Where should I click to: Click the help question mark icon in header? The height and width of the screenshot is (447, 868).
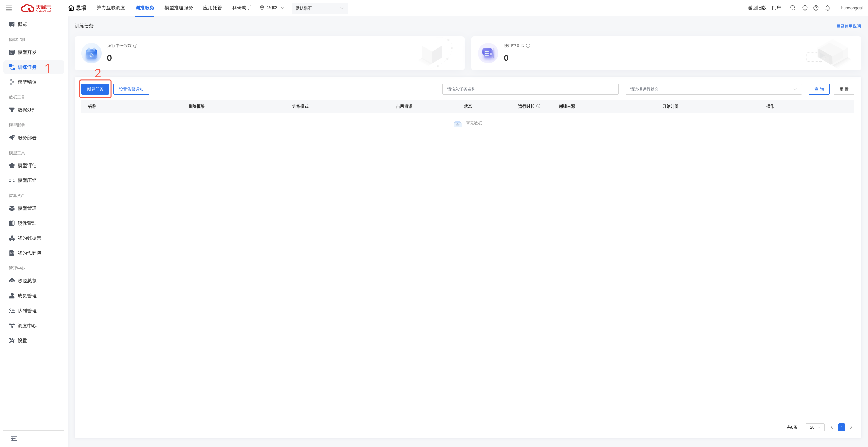[816, 8]
